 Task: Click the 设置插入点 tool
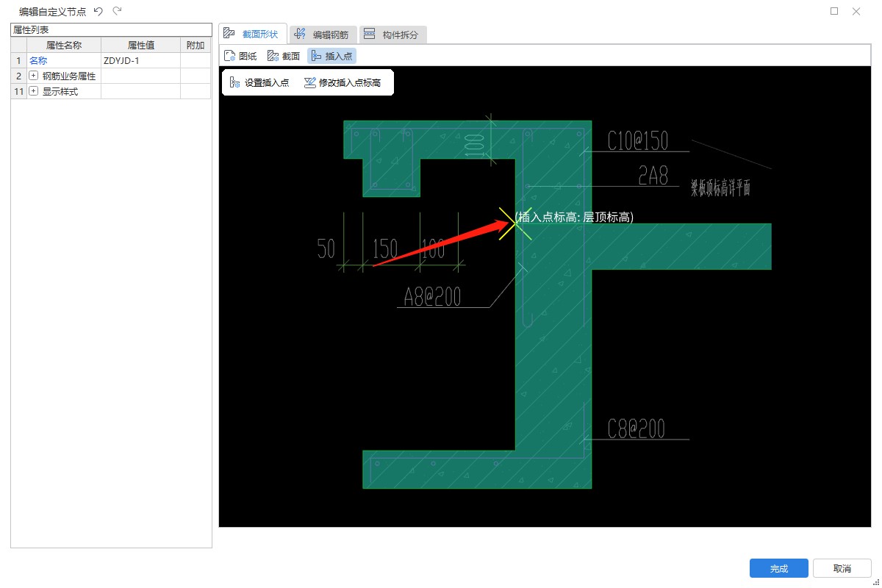click(x=259, y=83)
